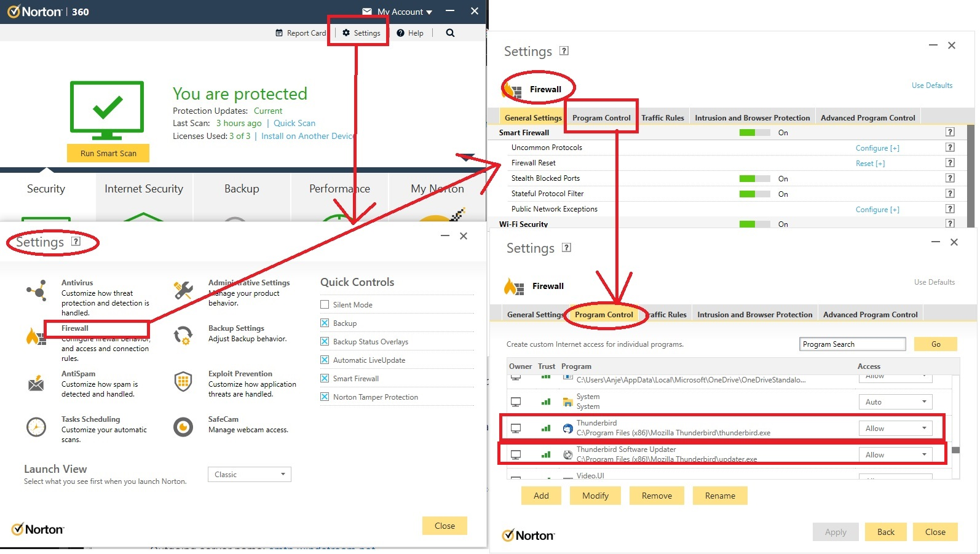Viewport: 980px width, 554px height.
Task: Click help icon for Uncommon Protocols row
Action: (x=950, y=148)
